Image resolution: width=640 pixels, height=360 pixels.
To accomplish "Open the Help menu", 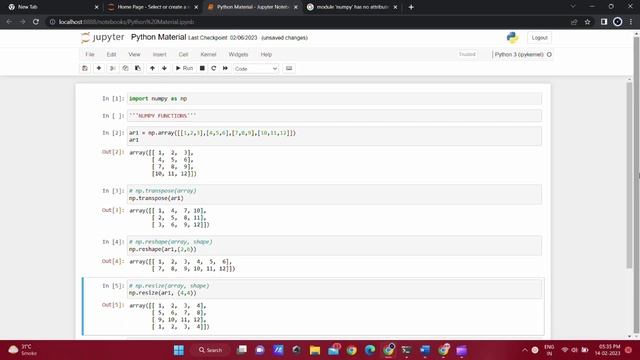I will point(266,54).
